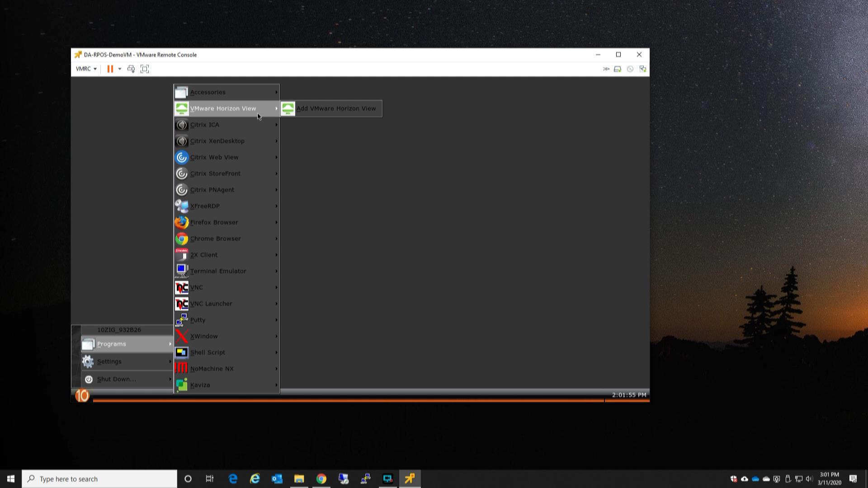Enter full screen mode in VMRC
The width and height of the screenshot is (868, 488).
pyautogui.click(x=145, y=69)
